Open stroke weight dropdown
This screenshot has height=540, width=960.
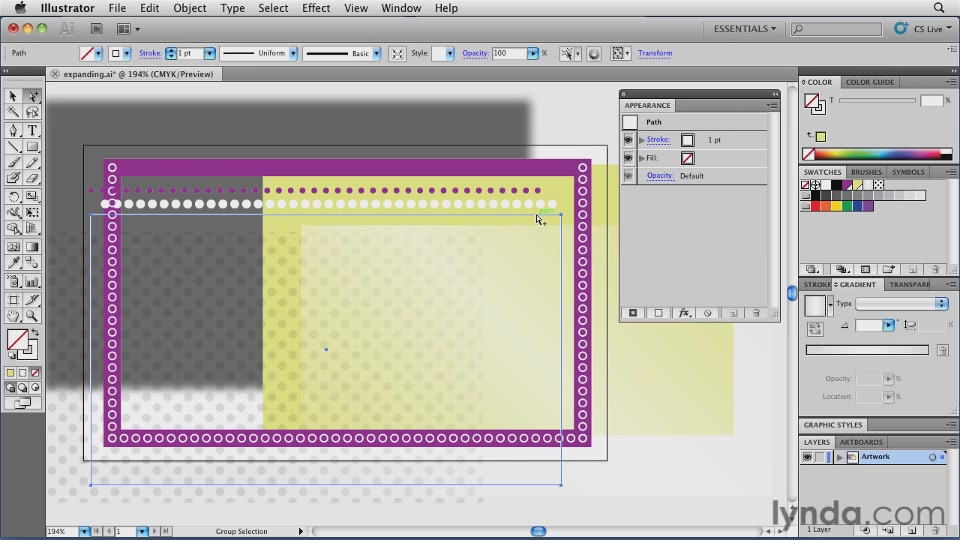coord(209,54)
